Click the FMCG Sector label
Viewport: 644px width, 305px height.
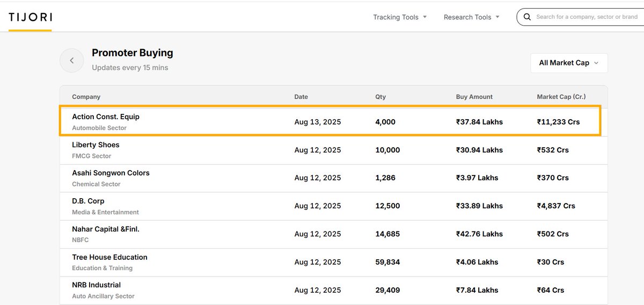pos(92,156)
